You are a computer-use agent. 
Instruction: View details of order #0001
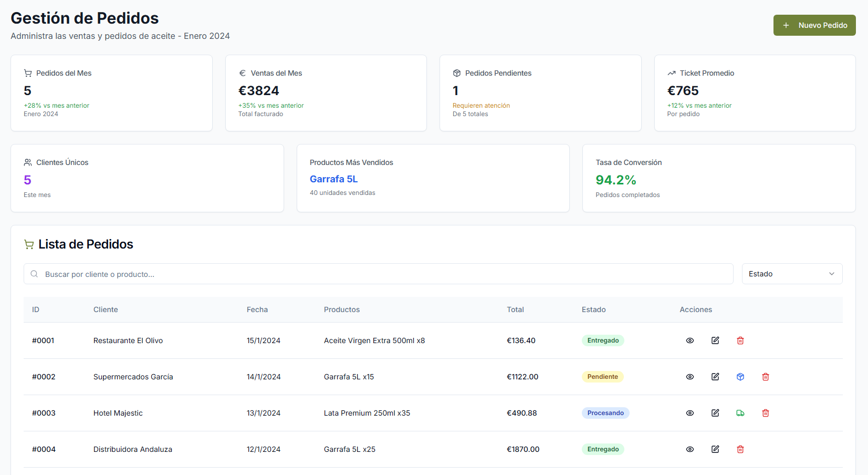[x=690, y=340]
